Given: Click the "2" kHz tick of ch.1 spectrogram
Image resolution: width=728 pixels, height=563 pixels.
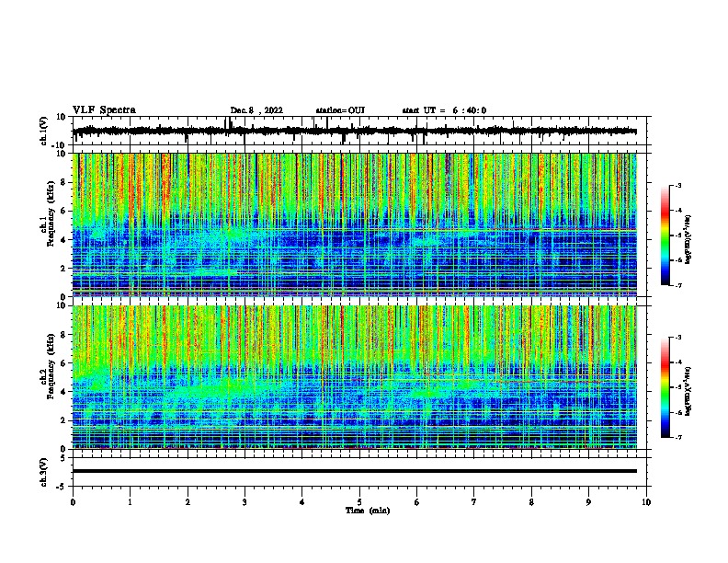Looking at the screenshot, I should [64, 269].
